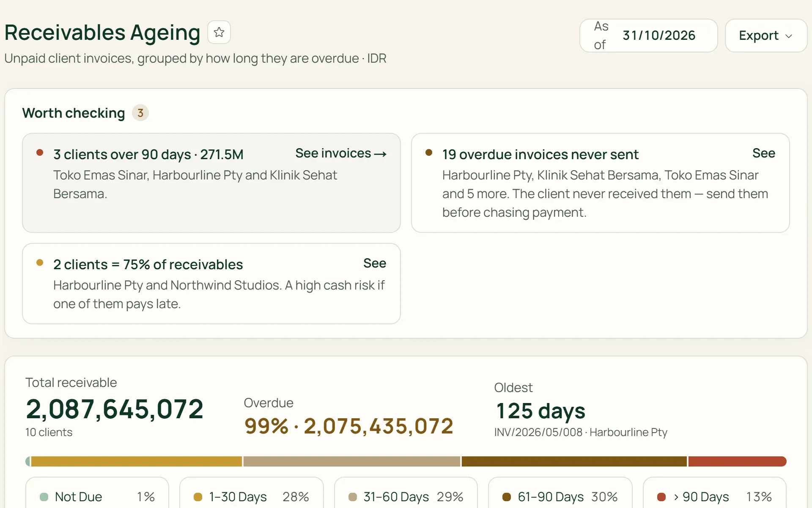The image size is (812, 508).
Task: Click the 1–30 days segment of ageing bar
Action: (x=137, y=461)
